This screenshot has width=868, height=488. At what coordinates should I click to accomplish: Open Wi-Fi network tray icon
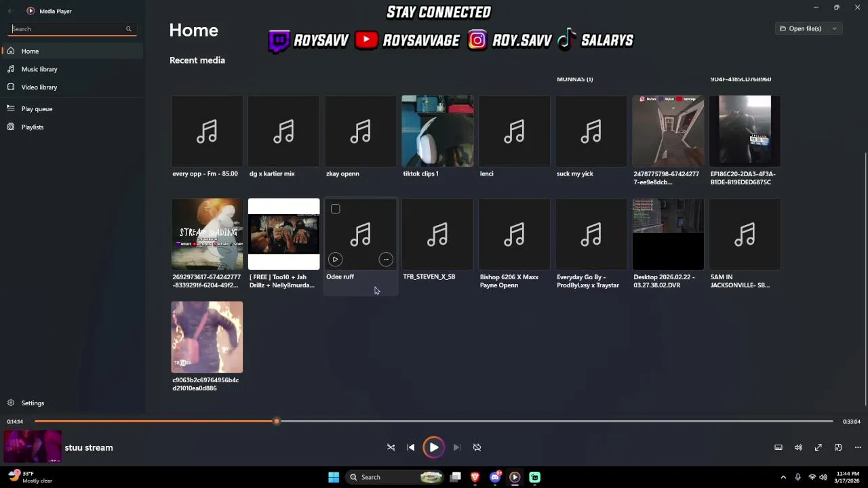(x=812, y=477)
